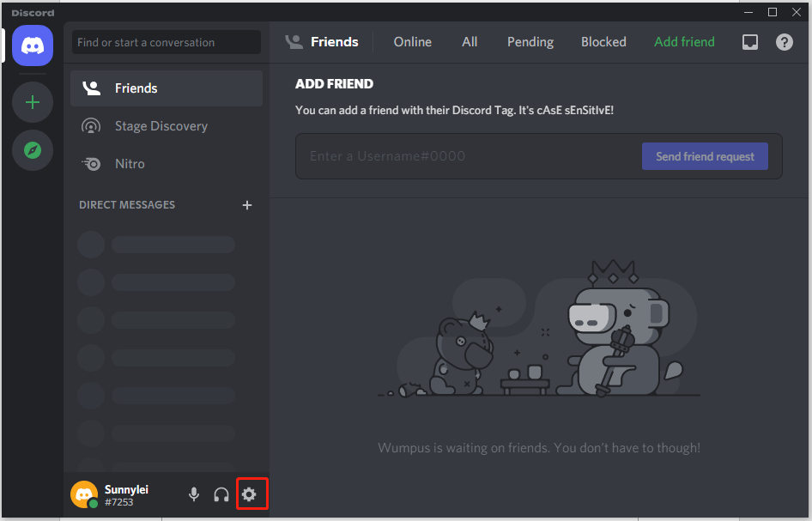This screenshot has width=812, height=521.
Task: Select Friends in the sidebar
Action: 167,88
